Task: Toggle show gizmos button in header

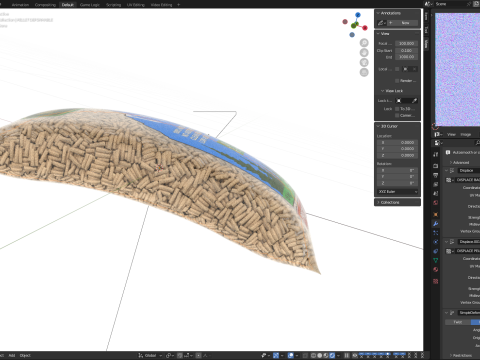Action: click(276, 355)
